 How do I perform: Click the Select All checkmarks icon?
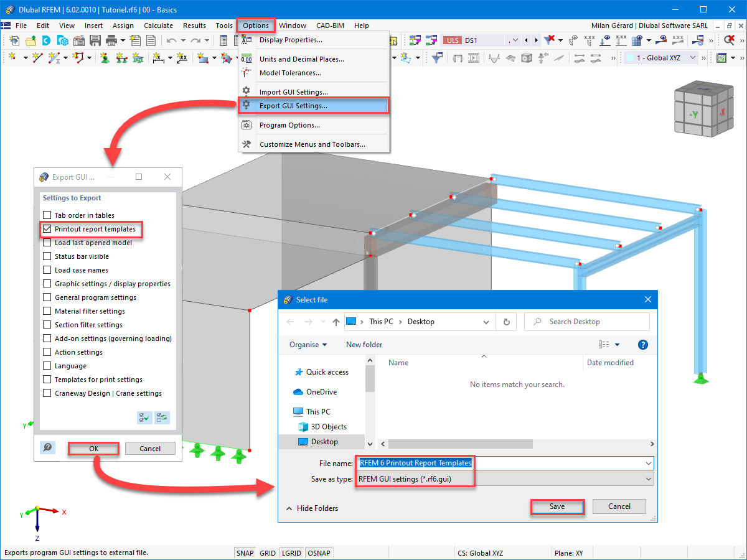144,418
